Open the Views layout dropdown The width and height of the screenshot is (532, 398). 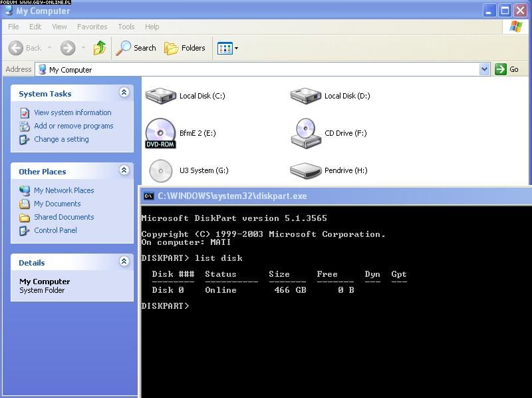point(227,48)
